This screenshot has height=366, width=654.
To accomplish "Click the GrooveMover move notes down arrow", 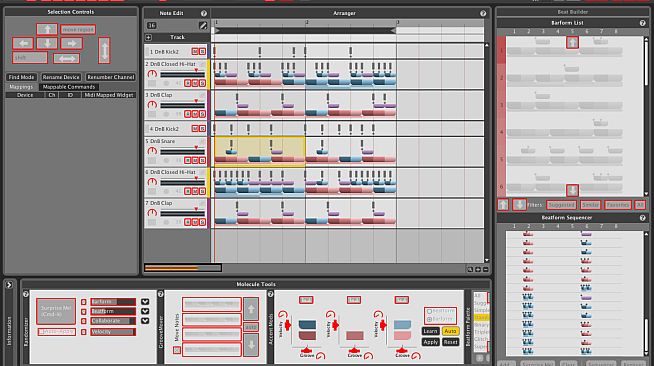I will click(251, 345).
